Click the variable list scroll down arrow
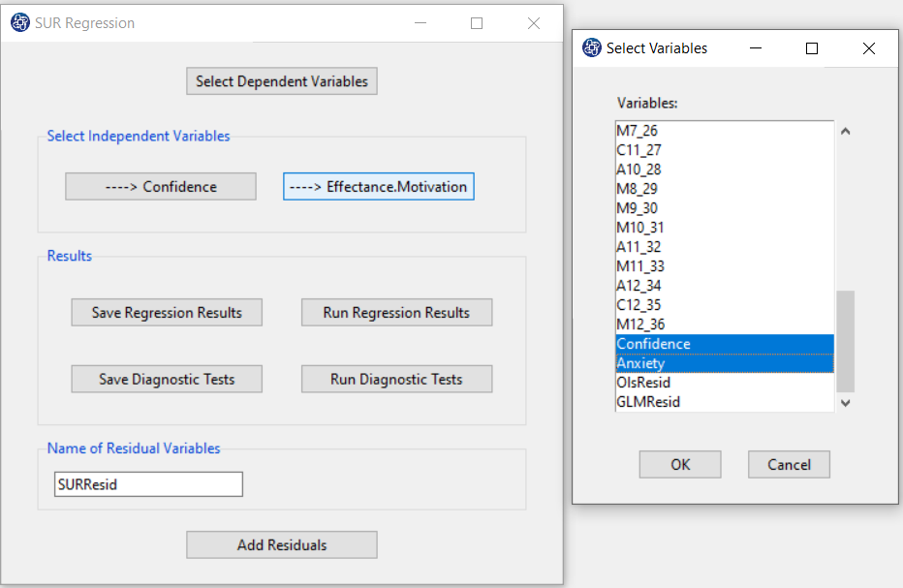903x588 pixels. coord(846,403)
